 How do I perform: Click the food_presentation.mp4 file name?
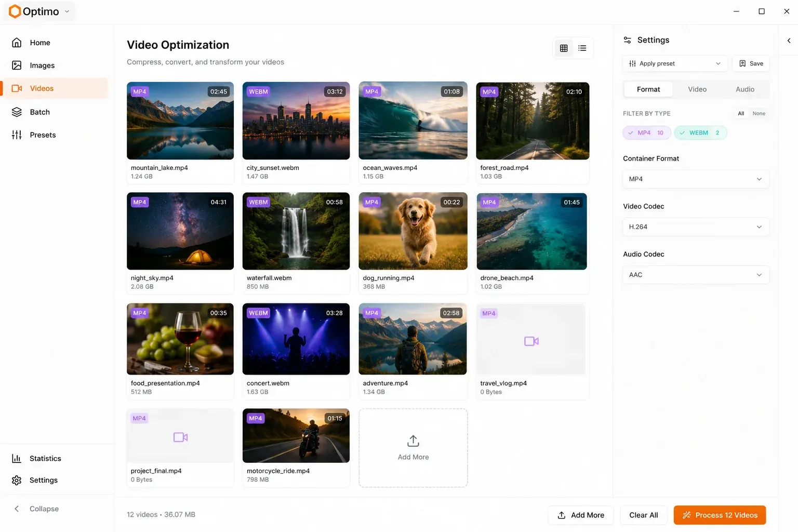[x=165, y=383]
